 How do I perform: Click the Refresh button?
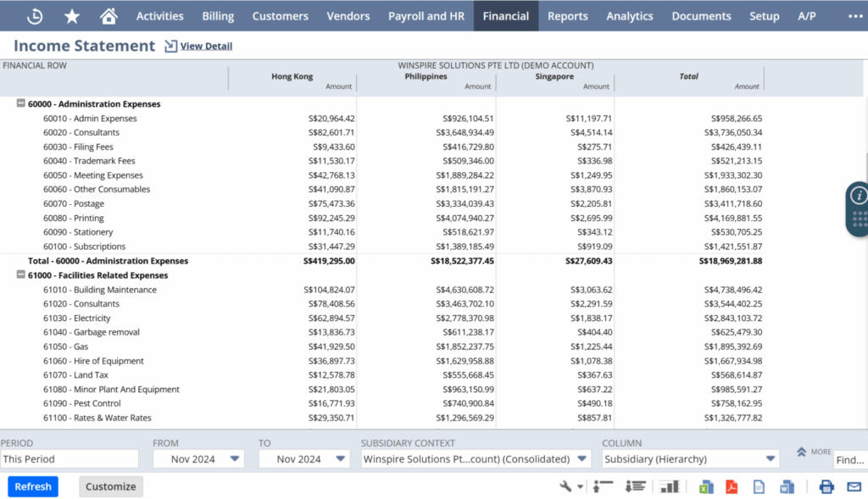tap(33, 486)
